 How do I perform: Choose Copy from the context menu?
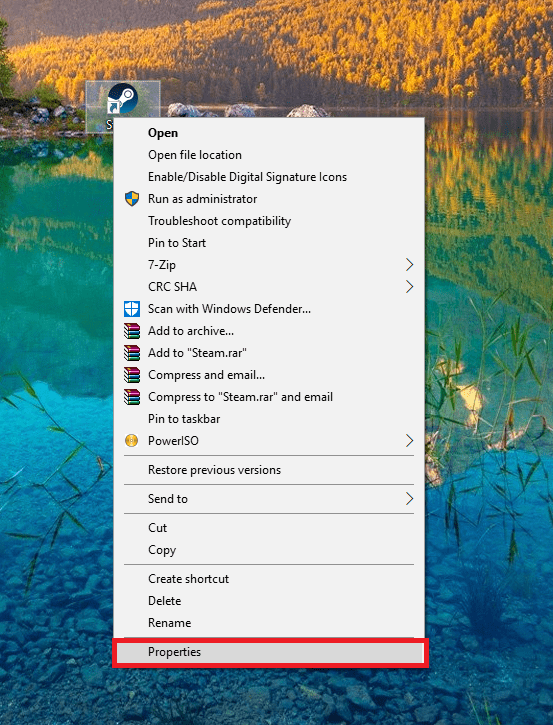[269, 550]
